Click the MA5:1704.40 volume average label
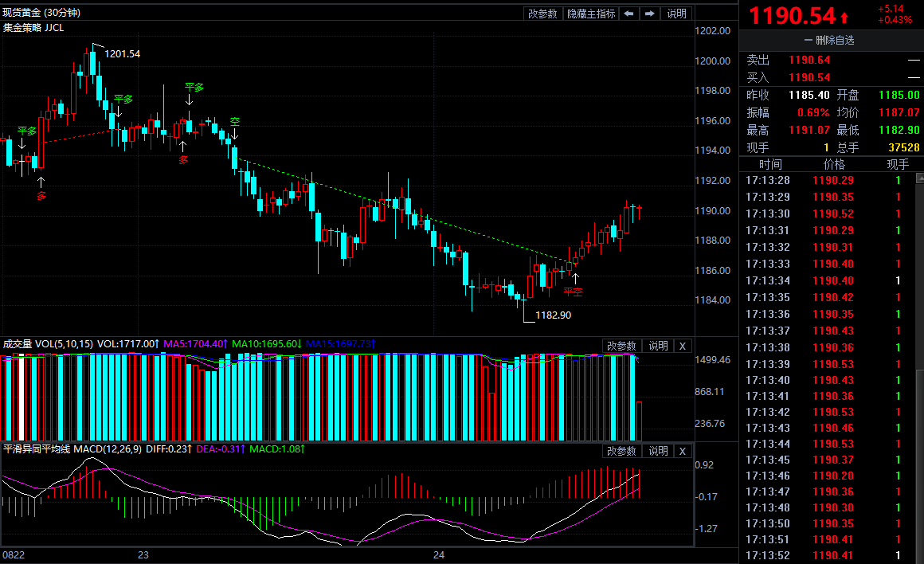The width and height of the screenshot is (924, 564). click(196, 343)
